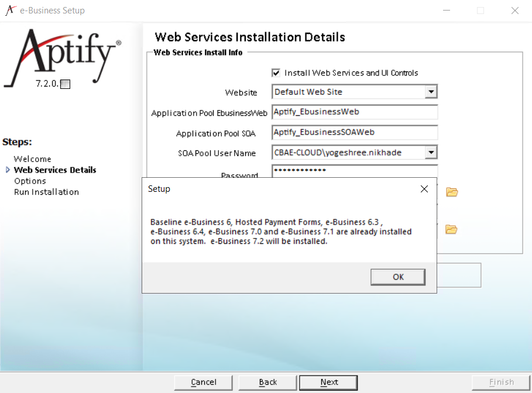Open the Website dropdown arrow

point(431,92)
